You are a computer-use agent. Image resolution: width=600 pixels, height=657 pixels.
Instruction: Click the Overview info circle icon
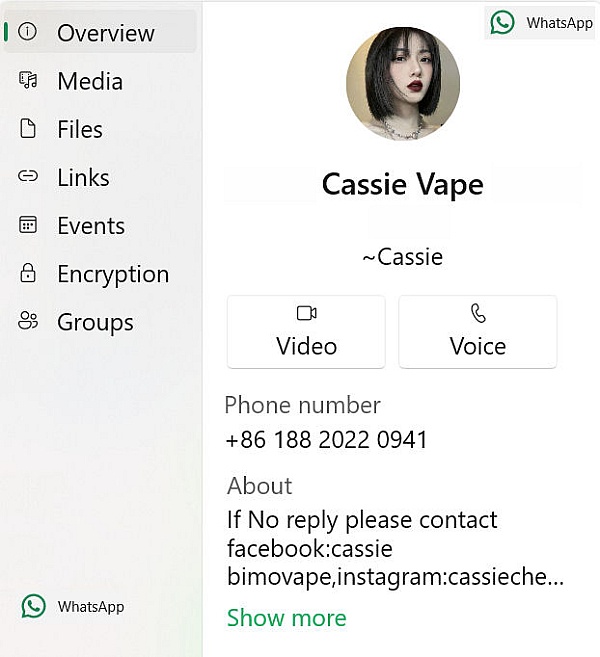[x=28, y=32]
